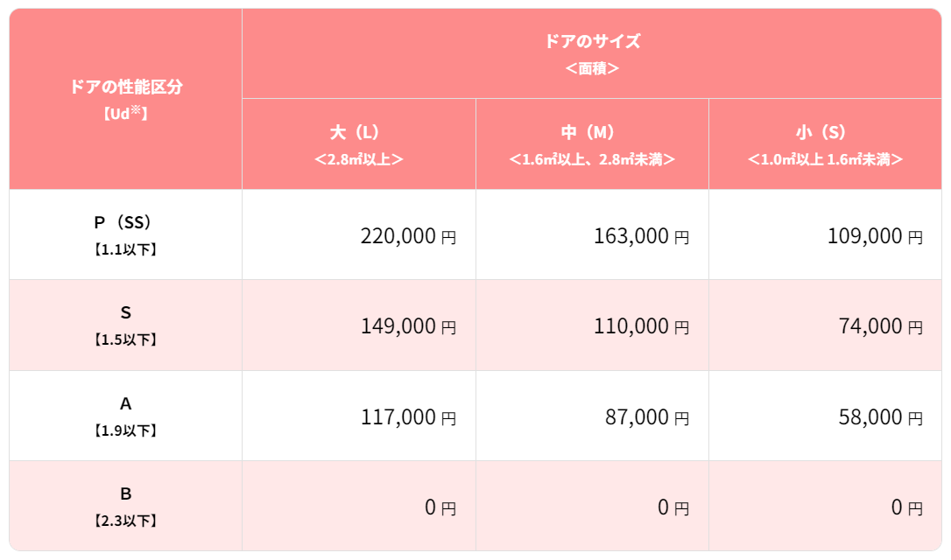
Task: Click the 109,000円 cell
Action: pyautogui.click(x=826, y=234)
